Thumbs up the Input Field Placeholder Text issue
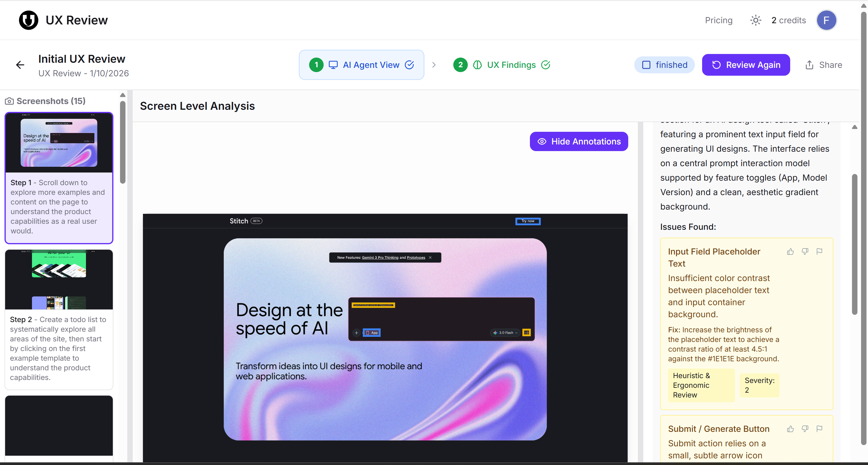 click(x=790, y=251)
